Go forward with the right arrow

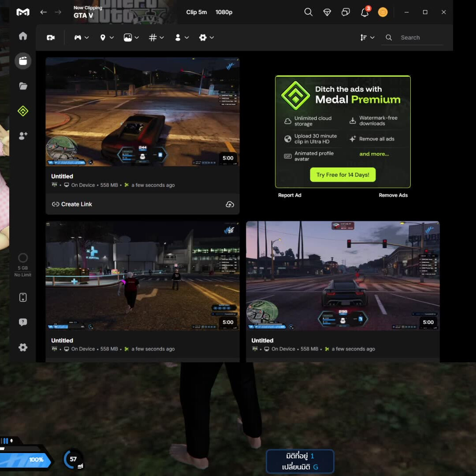point(58,12)
